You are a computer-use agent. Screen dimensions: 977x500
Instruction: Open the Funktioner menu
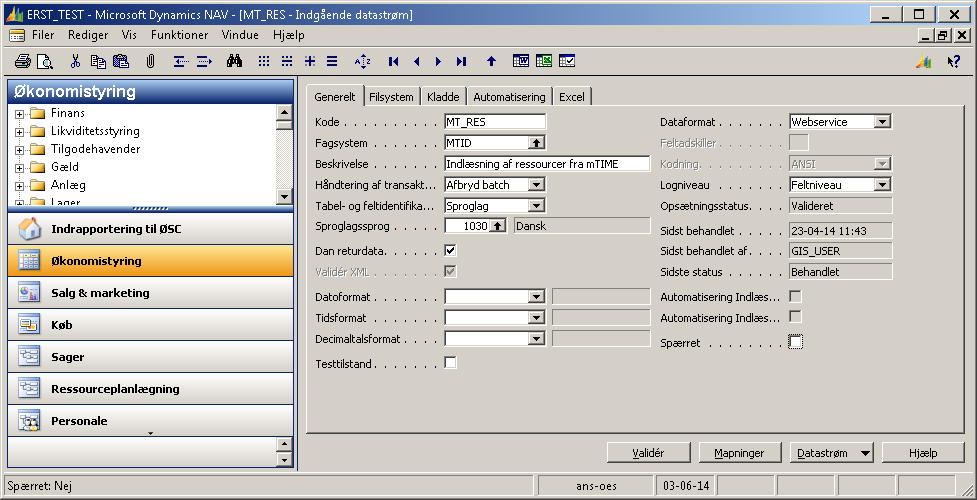(179, 34)
